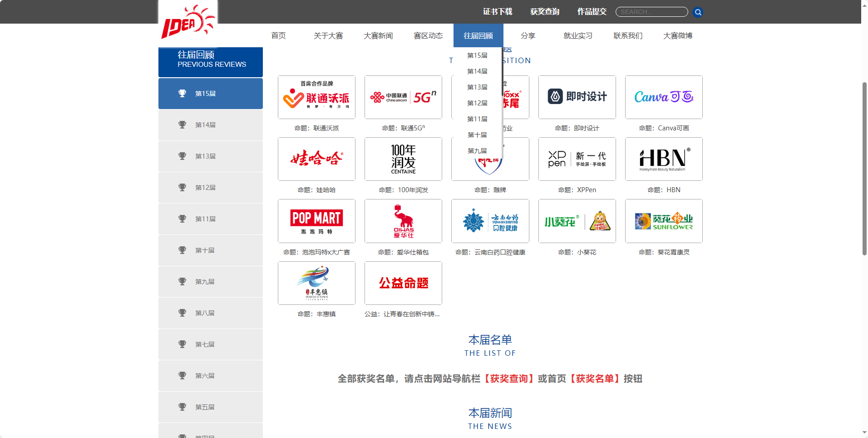Screen dimensions: 868x438
Task: Open the OIWAS 爱华仕 logo card
Action: coord(403,221)
